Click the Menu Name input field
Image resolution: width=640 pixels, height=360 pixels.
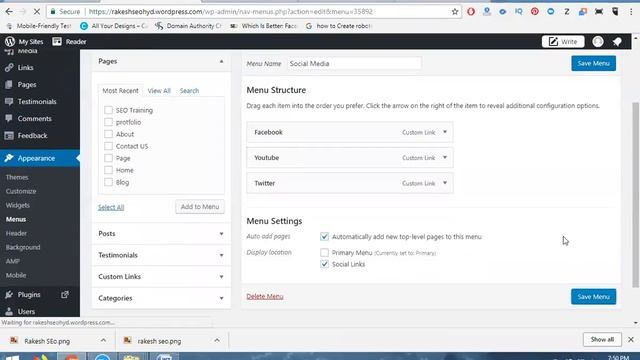click(x=354, y=64)
